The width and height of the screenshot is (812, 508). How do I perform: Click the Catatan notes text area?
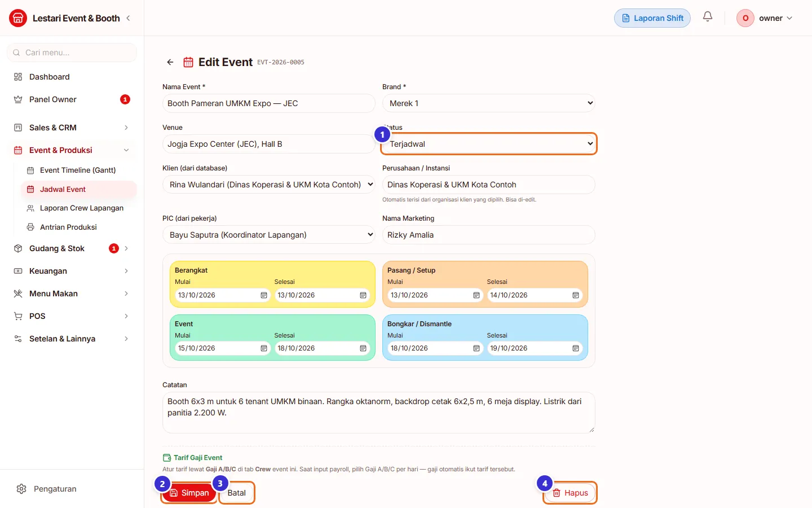(379, 413)
